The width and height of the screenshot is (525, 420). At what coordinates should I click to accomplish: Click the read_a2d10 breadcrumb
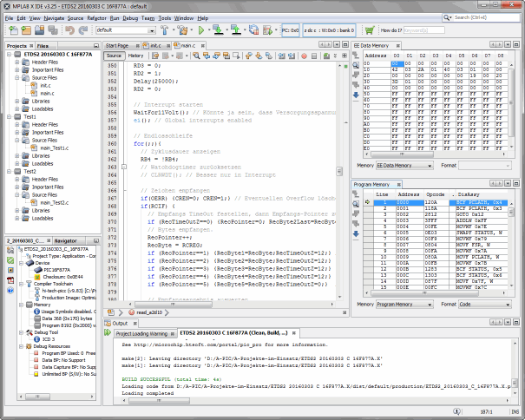pyautogui.click(x=149, y=312)
